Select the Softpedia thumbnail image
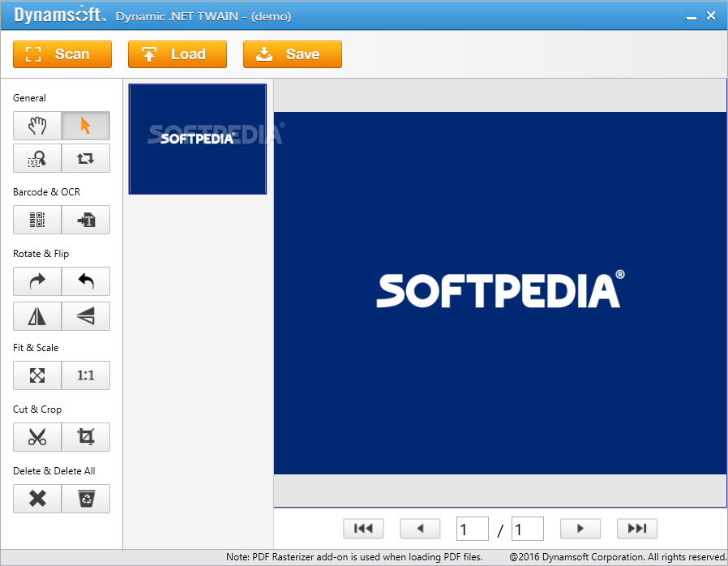The image size is (728, 566). pos(198,139)
